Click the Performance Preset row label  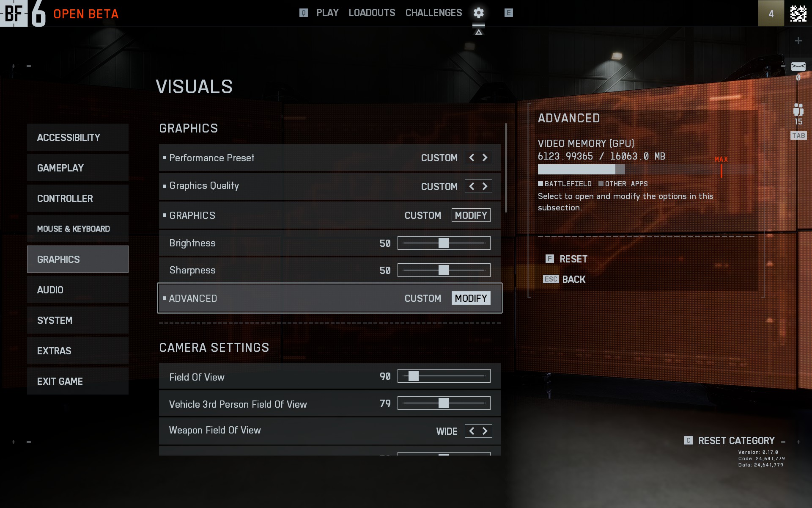(x=211, y=158)
